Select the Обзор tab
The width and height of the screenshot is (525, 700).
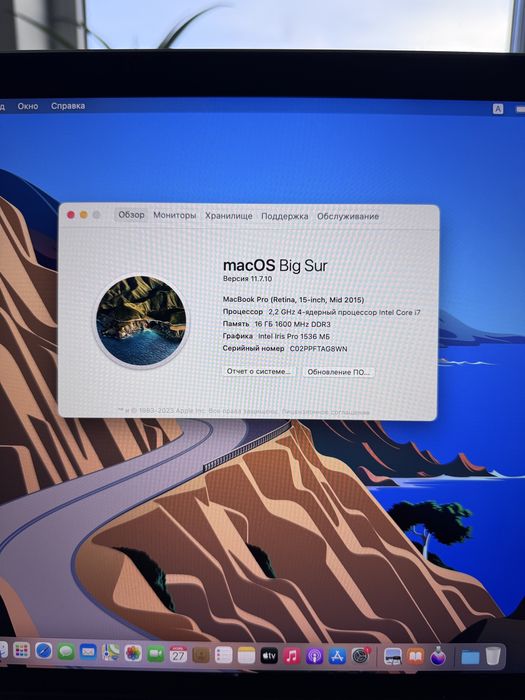pos(131,215)
